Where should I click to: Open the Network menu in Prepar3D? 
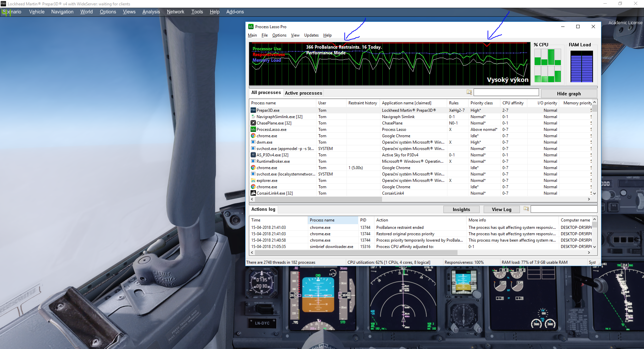[176, 12]
